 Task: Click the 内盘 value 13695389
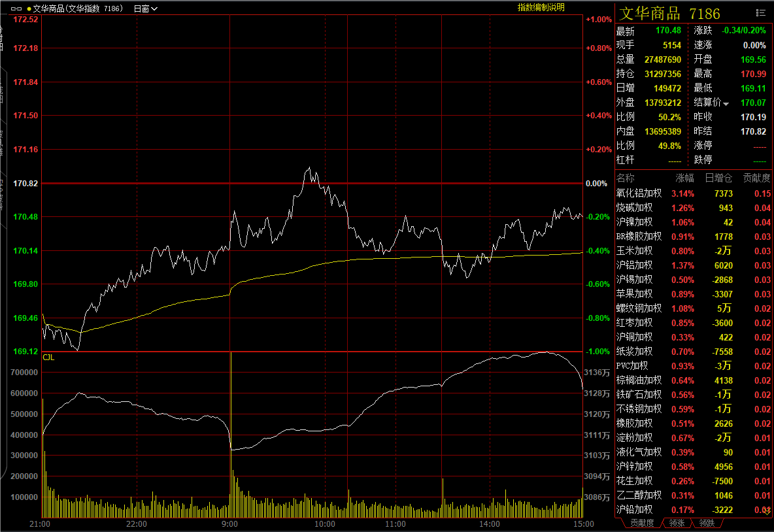(663, 132)
